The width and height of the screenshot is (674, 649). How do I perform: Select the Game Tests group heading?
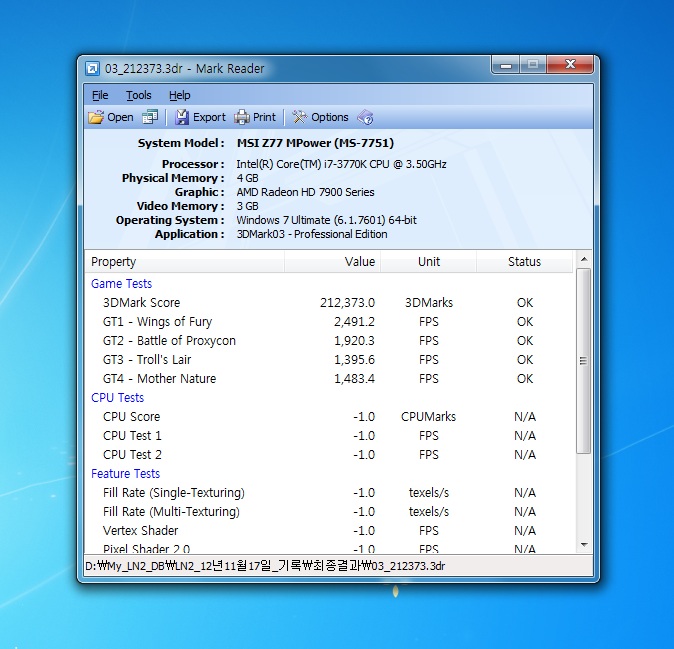[x=122, y=284]
